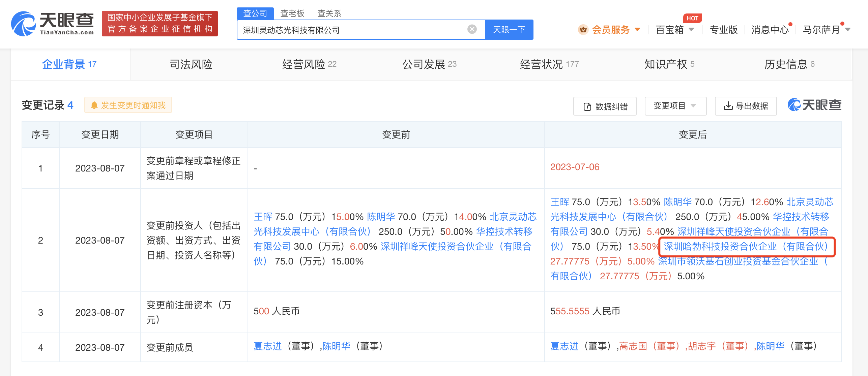Click the VIP crown member icon
868x376 pixels.
(x=583, y=30)
